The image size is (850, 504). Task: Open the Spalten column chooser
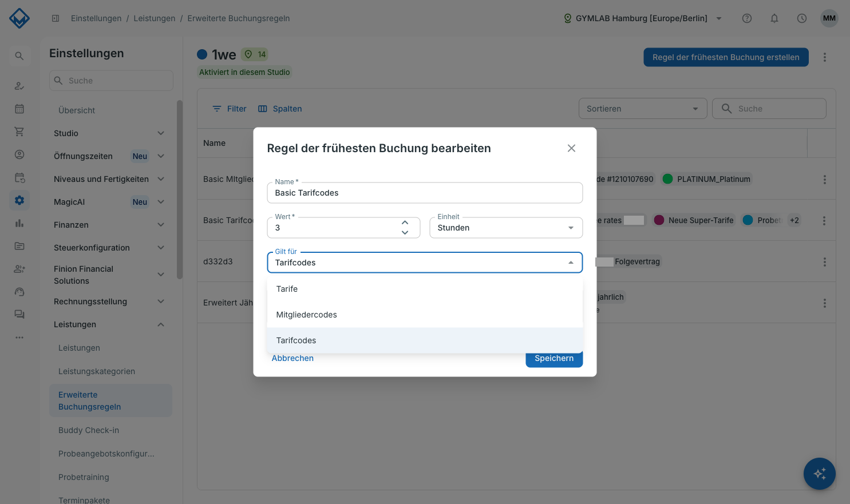pyautogui.click(x=280, y=109)
